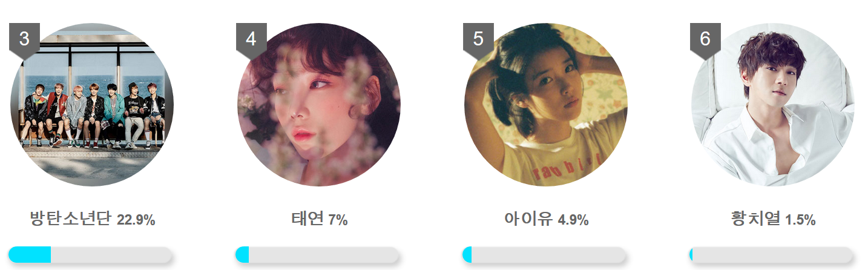Image resolution: width=868 pixels, height=270 pixels.
Task: Click the progress bar under 방탄소년단
Action: 90,255
